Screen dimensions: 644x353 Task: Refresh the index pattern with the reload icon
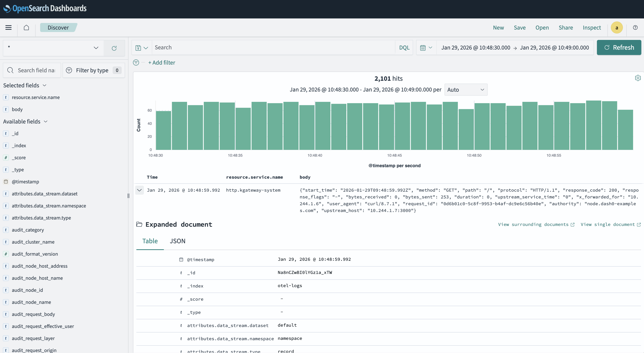point(114,48)
